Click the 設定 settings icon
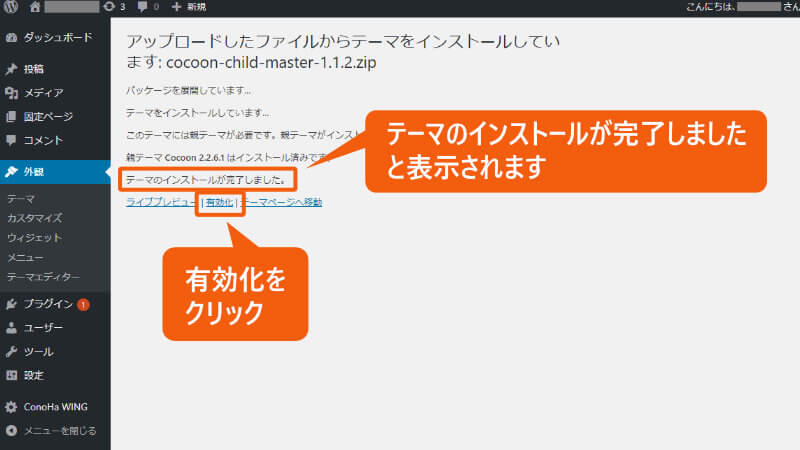This screenshot has width=800, height=450. [x=11, y=376]
